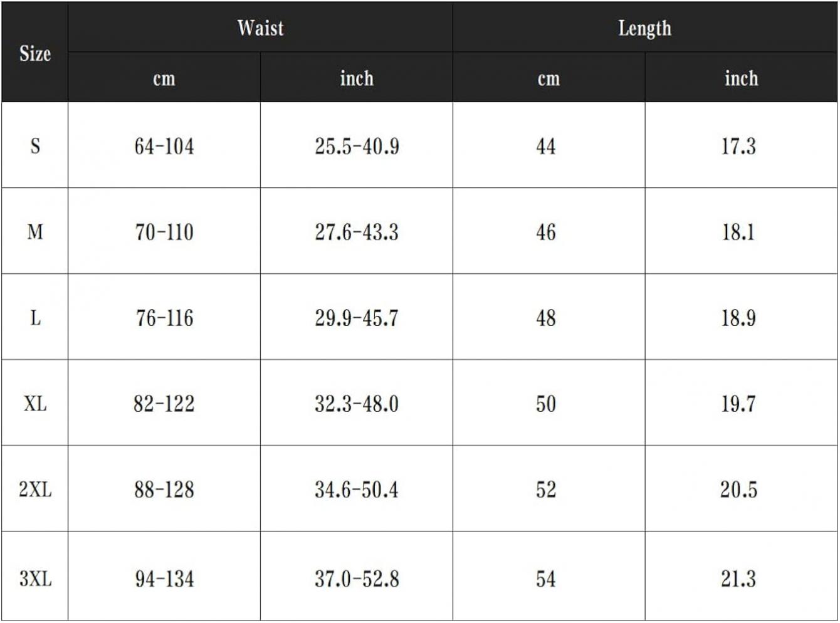Select the size L row label
This screenshot has width=840, height=623.
coord(35,318)
